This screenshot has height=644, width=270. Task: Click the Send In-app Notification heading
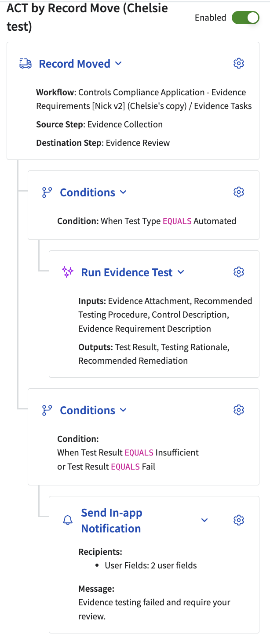pyautogui.click(x=111, y=521)
